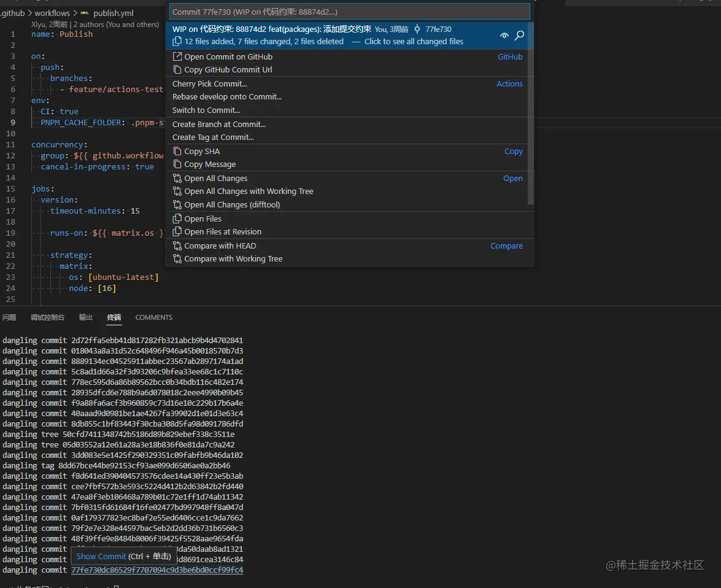Click dangling commit hash 2d72ffa5ebb41d
This screenshot has width=721, height=588.
pyautogui.click(x=157, y=341)
